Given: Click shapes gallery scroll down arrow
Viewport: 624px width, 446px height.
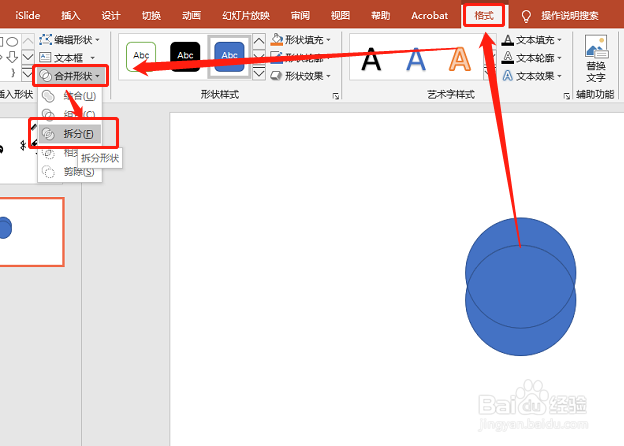Looking at the screenshot, I should (27, 57).
